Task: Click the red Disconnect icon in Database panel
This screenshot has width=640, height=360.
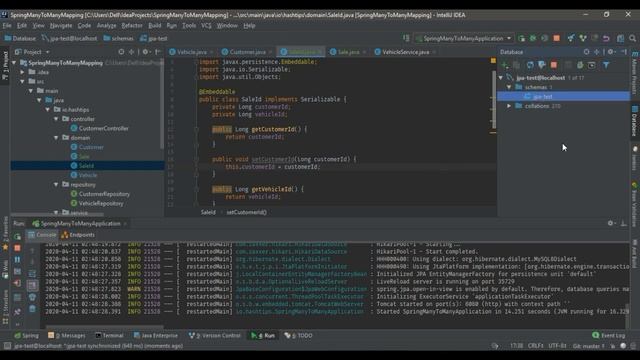Action: coord(554,65)
